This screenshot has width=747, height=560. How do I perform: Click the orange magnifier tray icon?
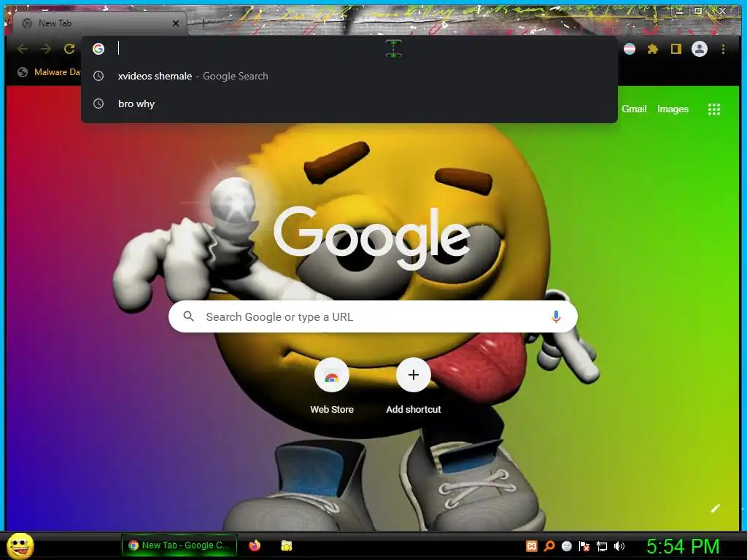pos(549,546)
